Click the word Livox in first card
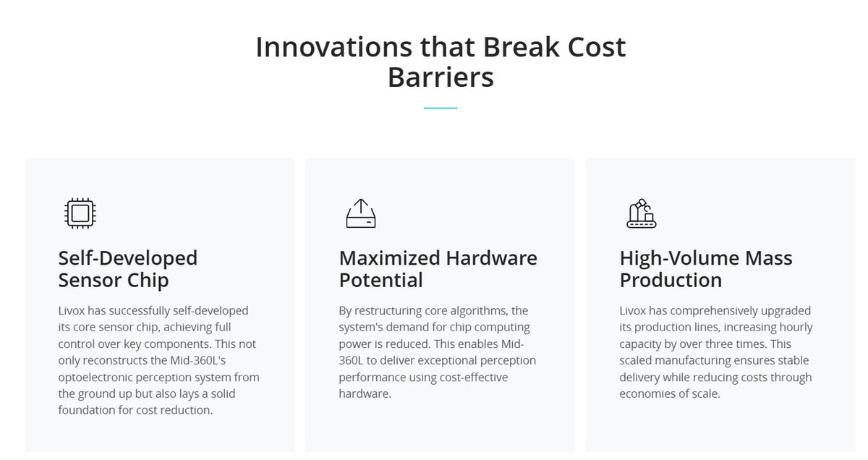Screen dimensions: 868x460 73,310
